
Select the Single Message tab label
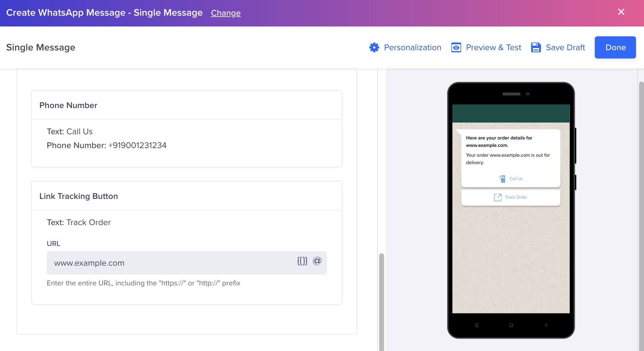coord(41,47)
